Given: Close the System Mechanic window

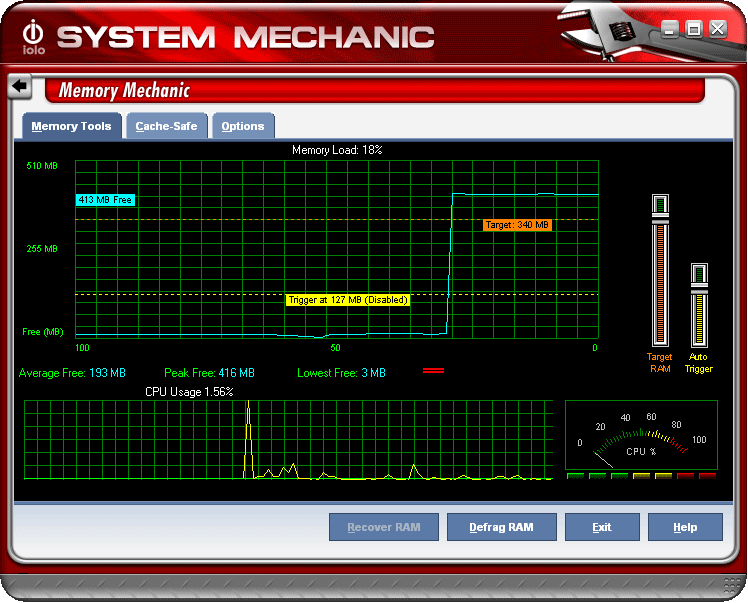Looking at the screenshot, I should point(718,29).
